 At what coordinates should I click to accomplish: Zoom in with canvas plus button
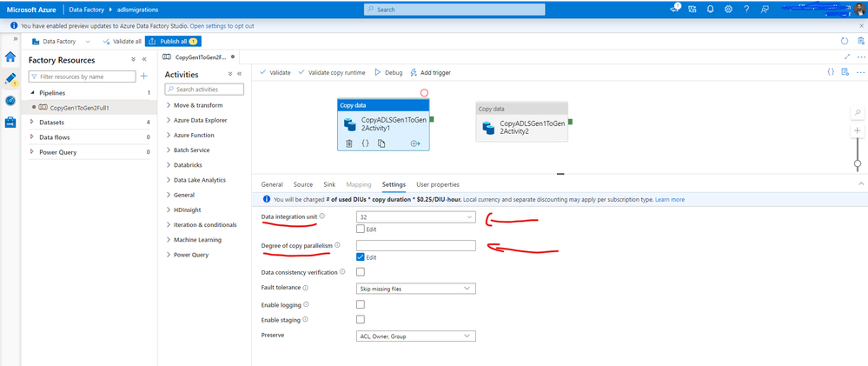858,130
